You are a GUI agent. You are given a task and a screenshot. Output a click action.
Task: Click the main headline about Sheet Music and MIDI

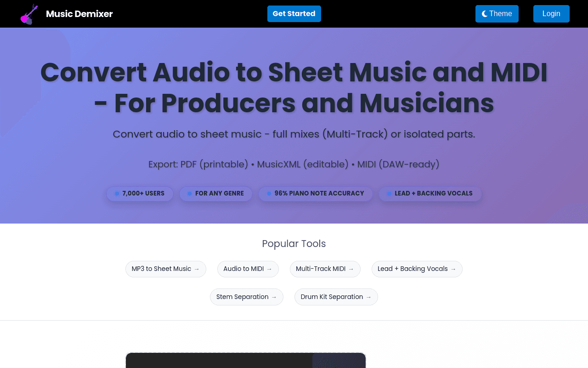(x=294, y=88)
